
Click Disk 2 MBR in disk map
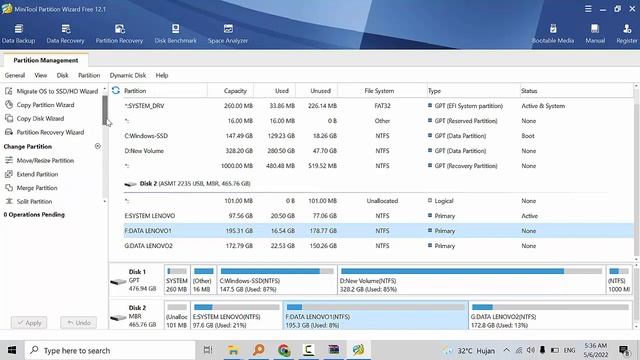[136, 316]
